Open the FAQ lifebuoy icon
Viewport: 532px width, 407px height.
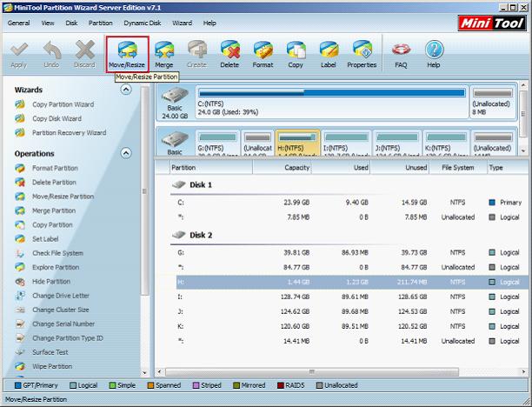point(401,54)
